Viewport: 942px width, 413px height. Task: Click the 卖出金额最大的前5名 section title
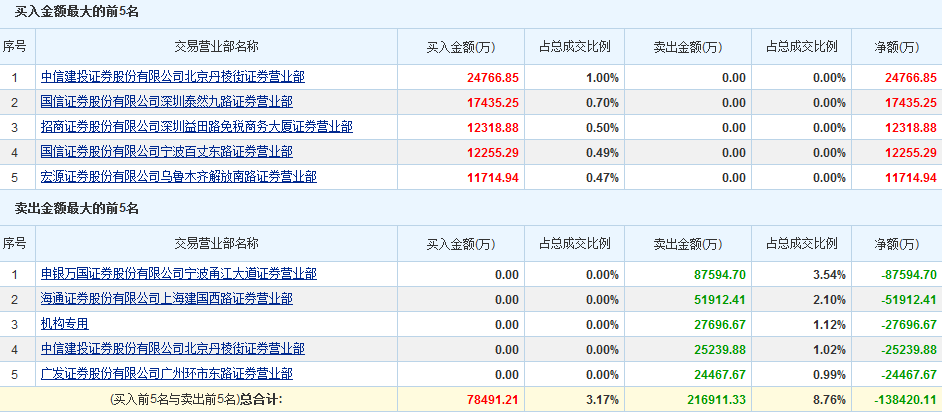click(x=76, y=209)
